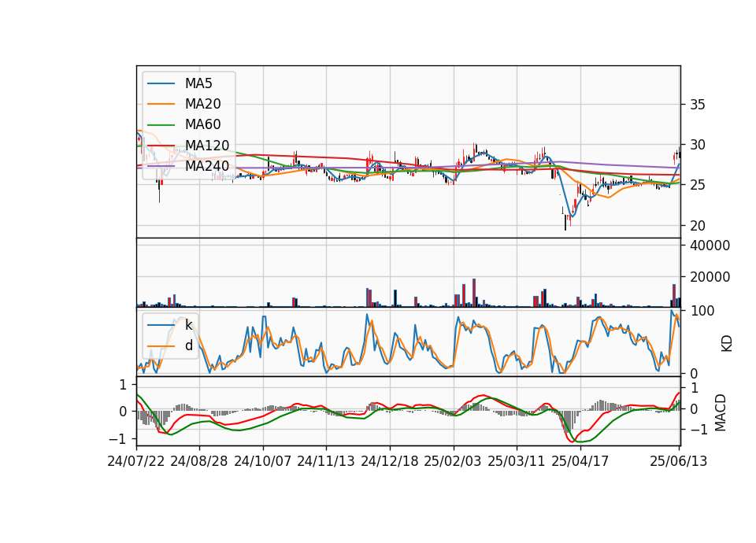Click the KD axis value 100

coord(702,311)
